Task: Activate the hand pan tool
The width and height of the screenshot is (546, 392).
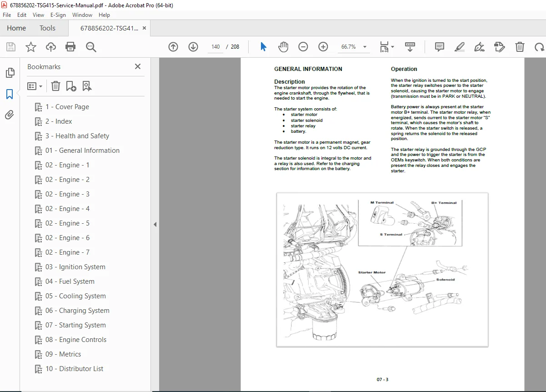Action: pos(283,47)
